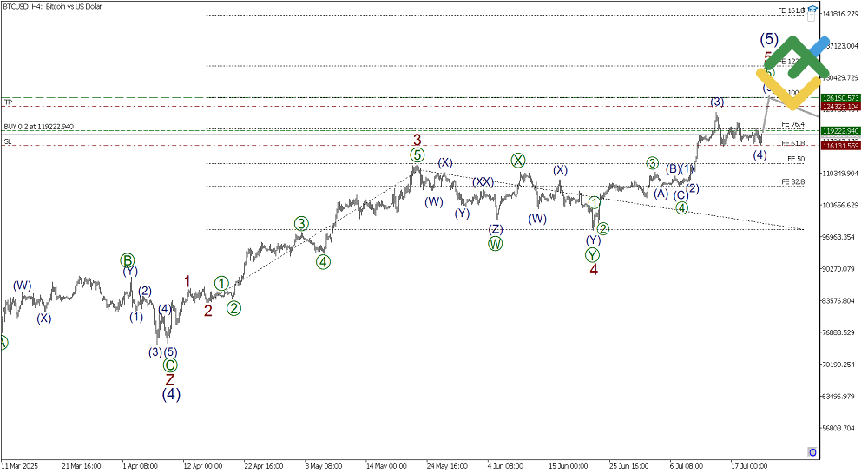Click the 24 May 16:00 time label
This screenshot has height=473, width=868.
(x=447, y=466)
